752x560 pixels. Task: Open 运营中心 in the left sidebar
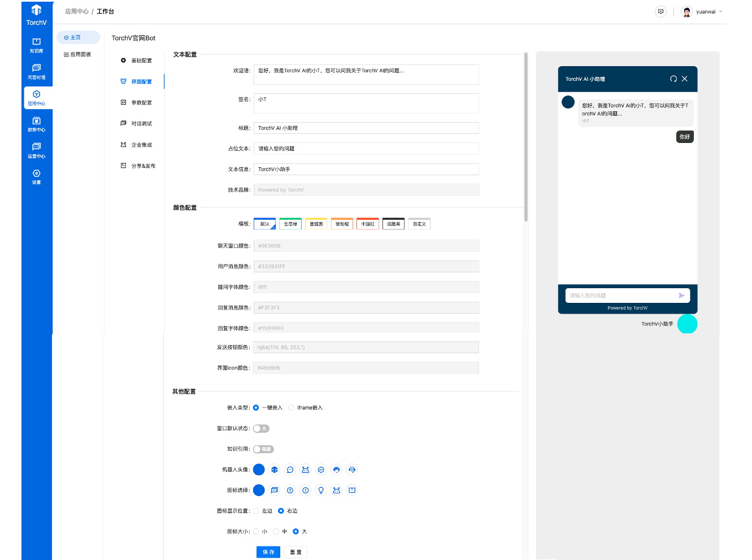pos(37,151)
